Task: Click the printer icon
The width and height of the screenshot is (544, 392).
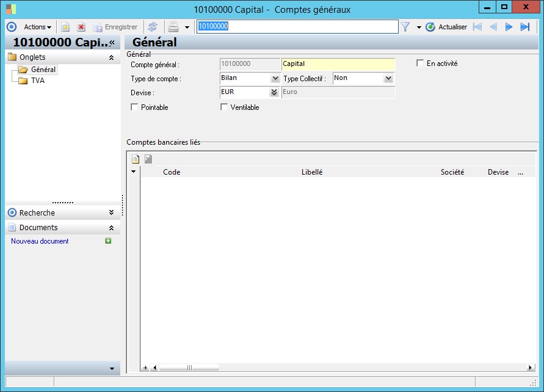Action: [173, 27]
